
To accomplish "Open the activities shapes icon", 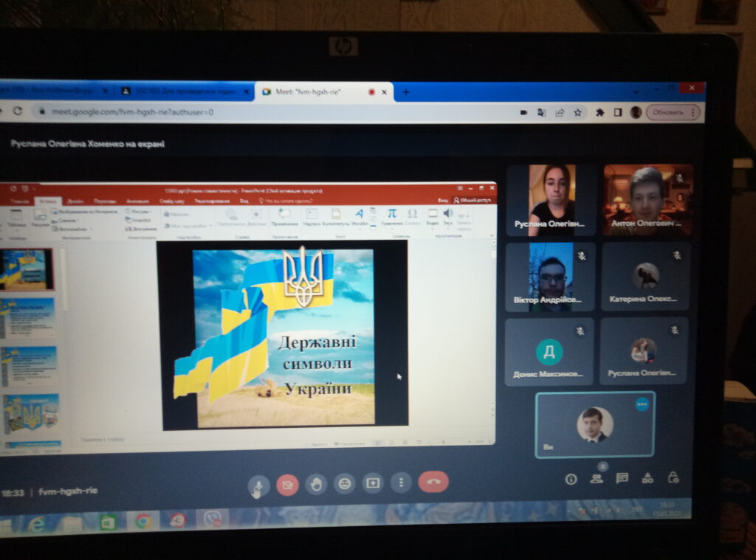I will click(647, 478).
